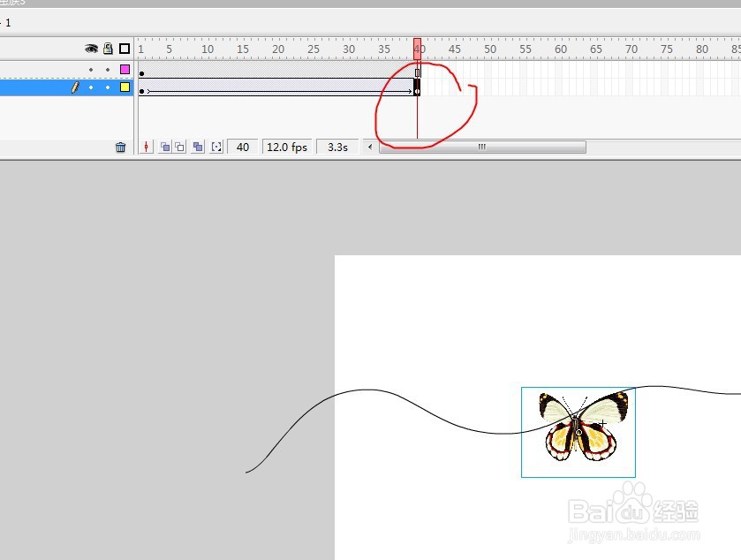The height and width of the screenshot is (560, 741).
Task: Click the red playhead at frame 40
Action: pyautogui.click(x=417, y=49)
